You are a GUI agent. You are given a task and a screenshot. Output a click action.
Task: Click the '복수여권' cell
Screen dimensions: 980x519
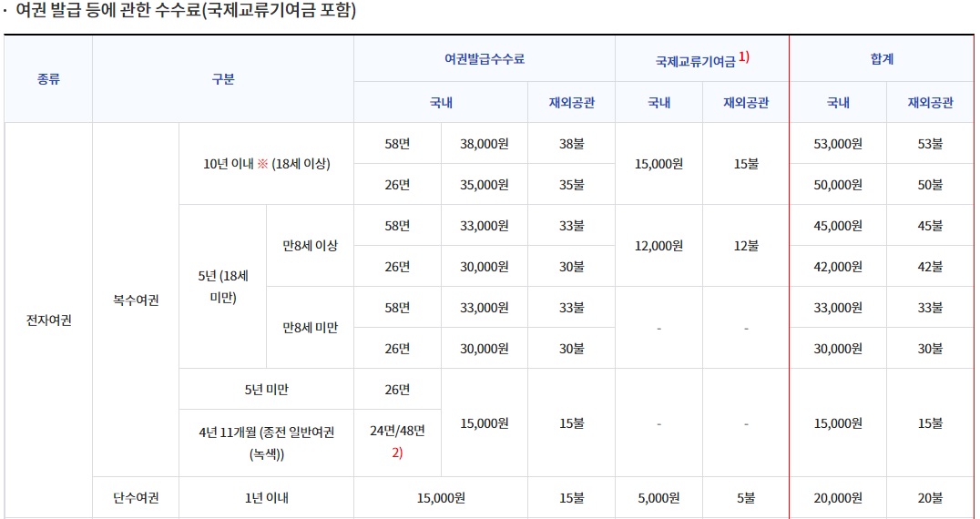tap(136, 300)
